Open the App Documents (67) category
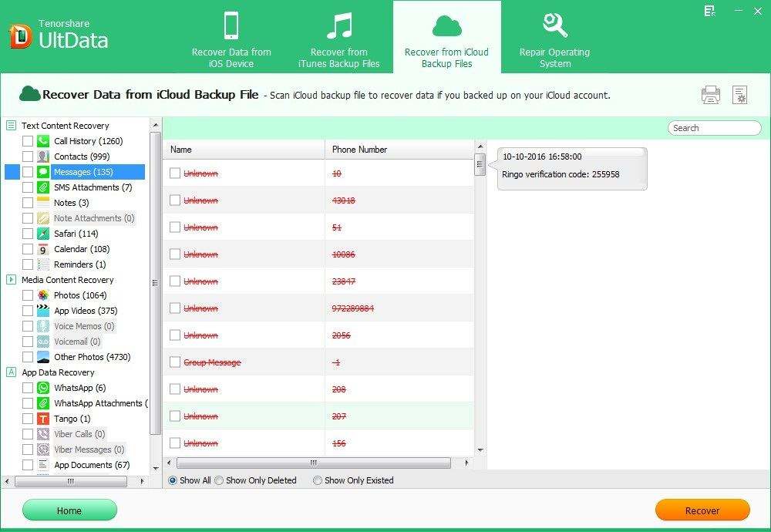 click(92, 465)
